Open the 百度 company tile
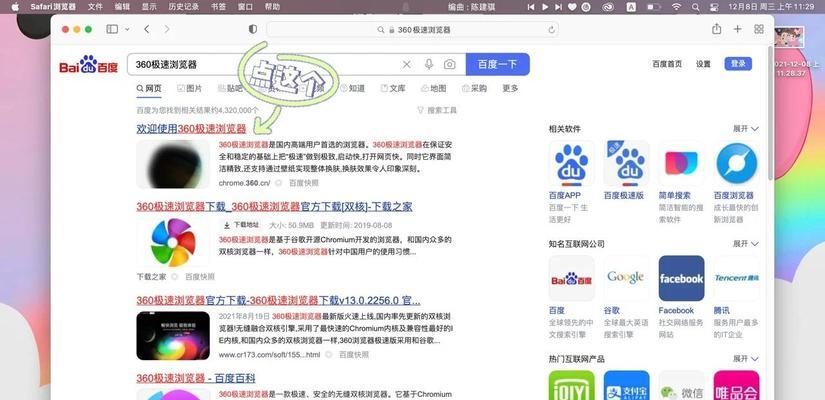This screenshot has height=400, width=825. tap(571, 278)
